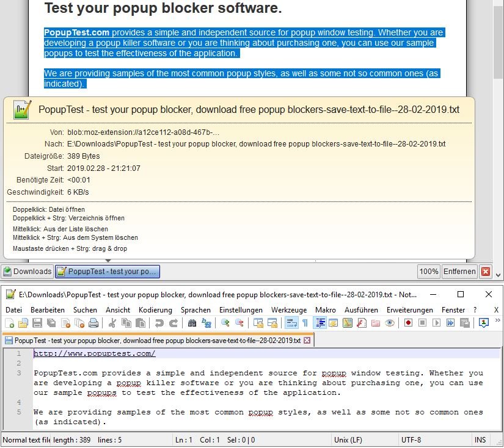Viewport: 504px width, 448px height.
Task: Click the Save icon in the toolbar
Action: click(x=37, y=323)
